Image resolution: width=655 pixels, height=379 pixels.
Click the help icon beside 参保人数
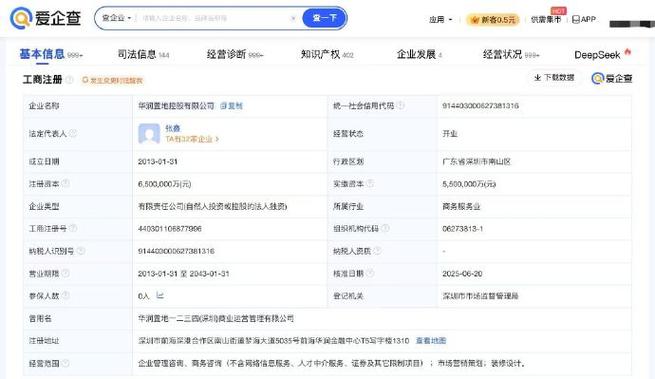coord(66,295)
